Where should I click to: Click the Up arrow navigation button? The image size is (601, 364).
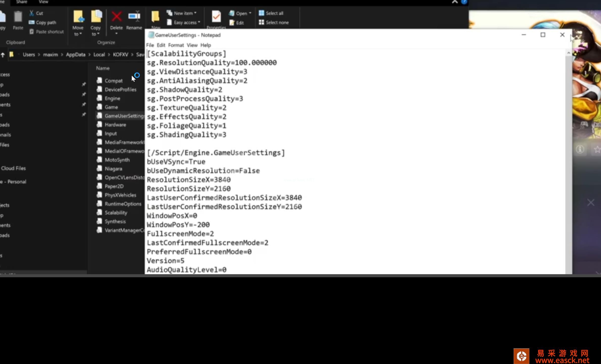tap(3, 55)
